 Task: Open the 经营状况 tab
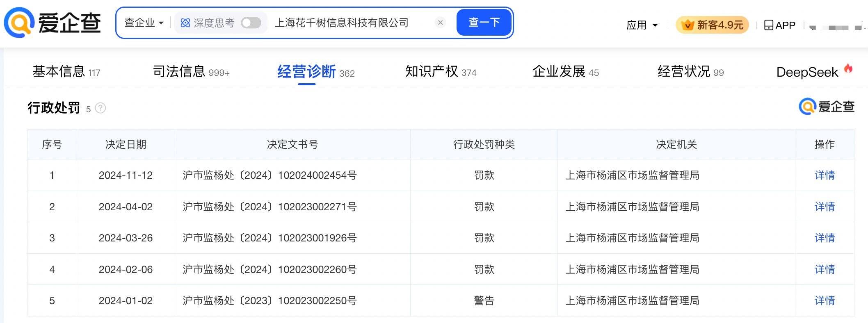click(691, 72)
